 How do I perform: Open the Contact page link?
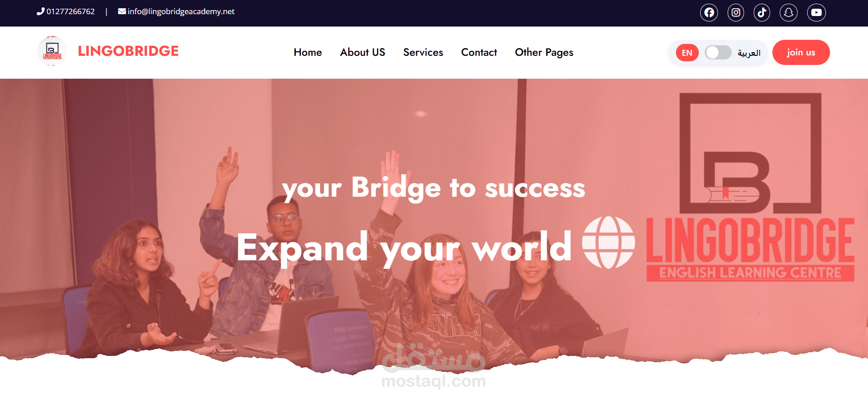pyautogui.click(x=479, y=53)
